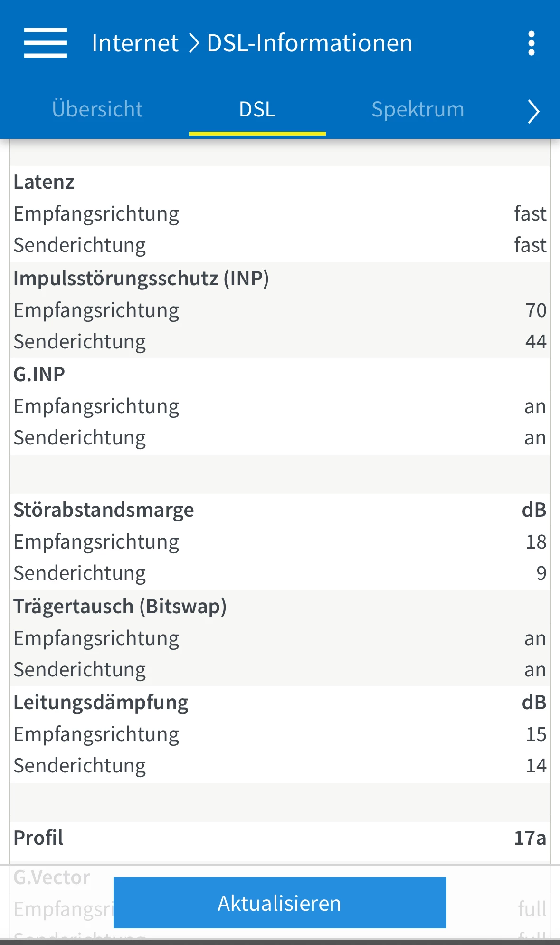
Task: Open the three-dot overflow menu
Action: click(x=532, y=43)
